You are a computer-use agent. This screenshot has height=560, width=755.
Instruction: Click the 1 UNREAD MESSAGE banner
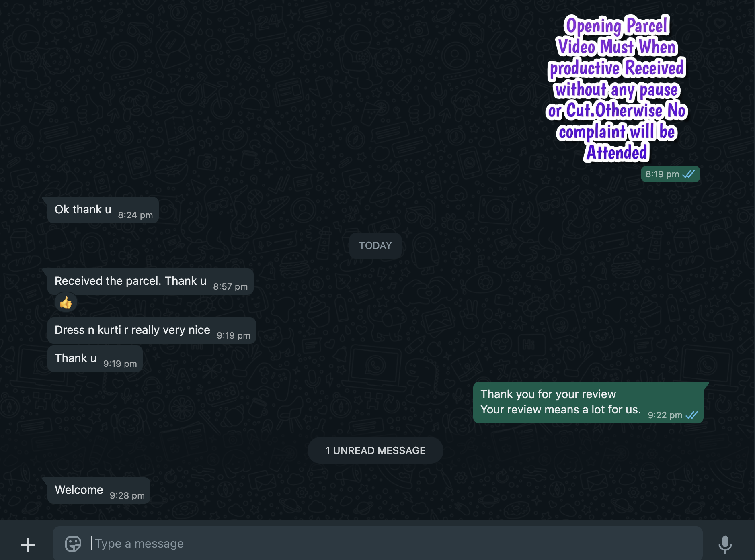pos(375,450)
